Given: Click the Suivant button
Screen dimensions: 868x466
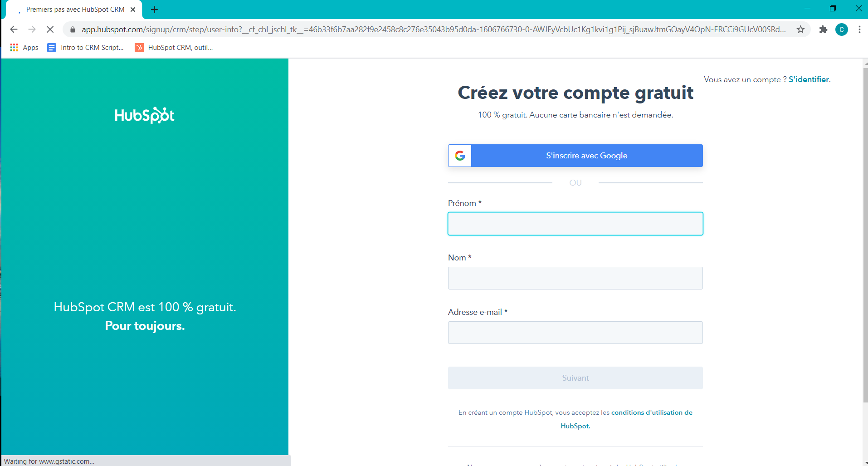Looking at the screenshot, I should click(575, 378).
